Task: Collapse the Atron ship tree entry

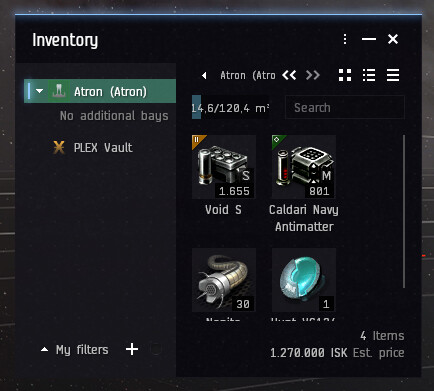Action: point(40,91)
